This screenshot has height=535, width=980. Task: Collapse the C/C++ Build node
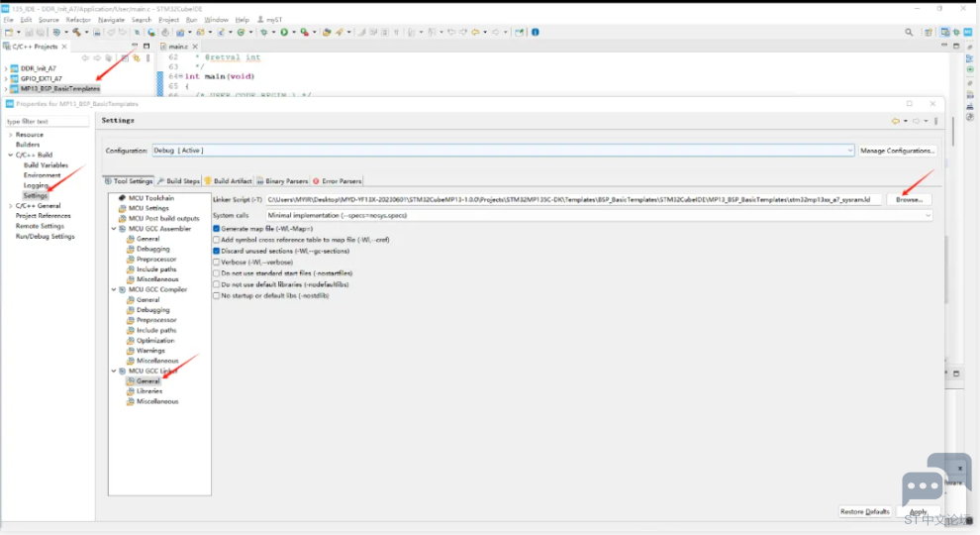click(10, 155)
